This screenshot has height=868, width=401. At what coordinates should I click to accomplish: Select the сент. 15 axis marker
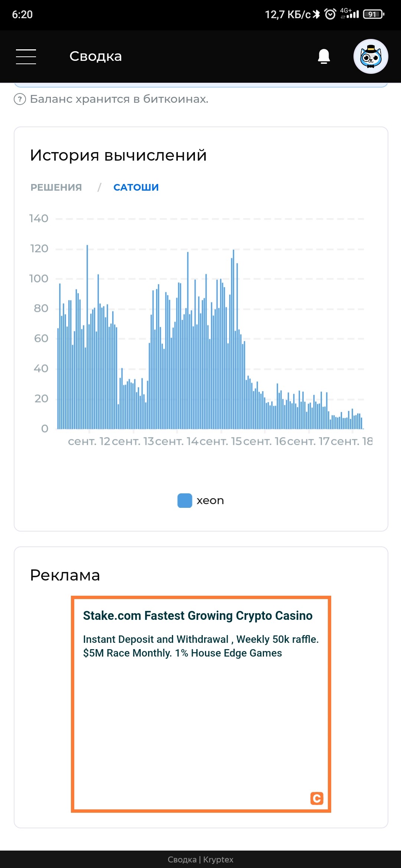[x=221, y=441]
